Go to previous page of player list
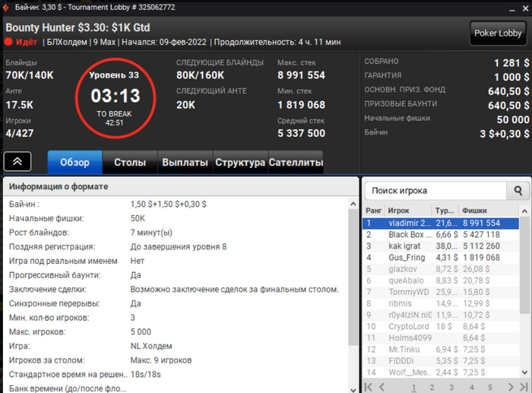 point(382,387)
